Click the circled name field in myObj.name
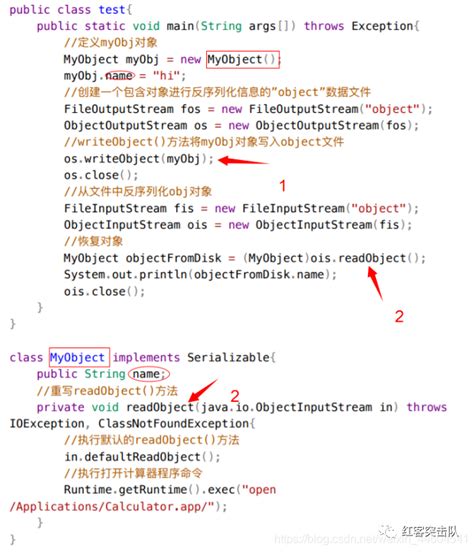 pos(120,75)
